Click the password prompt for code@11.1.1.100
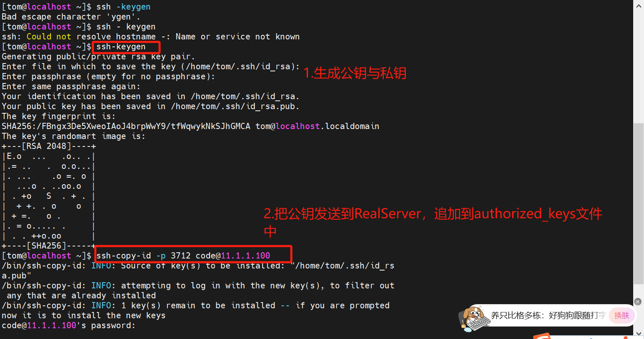 (68, 325)
